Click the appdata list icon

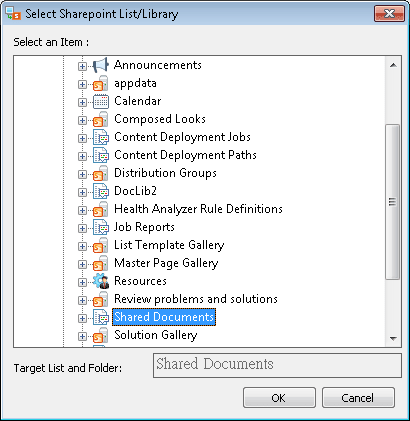click(x=101, y=83)
